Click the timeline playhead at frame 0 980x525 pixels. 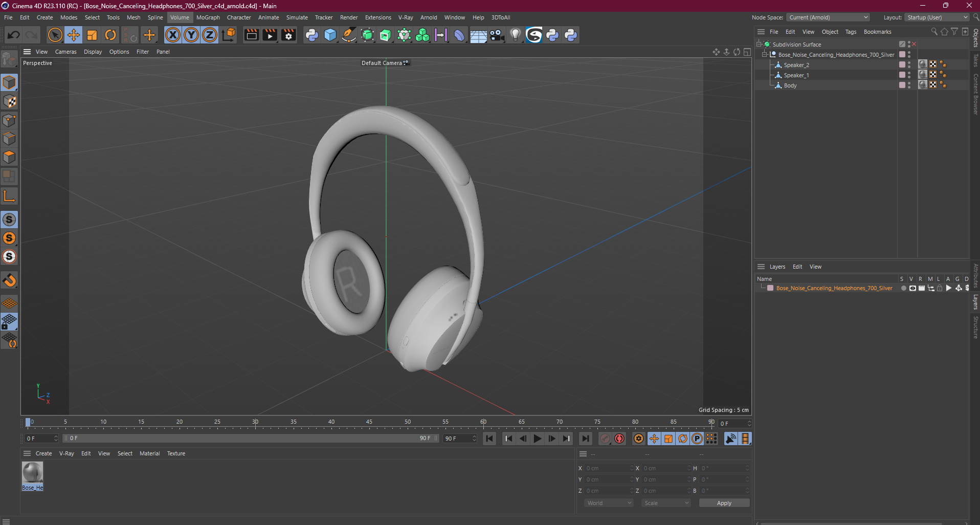(x=28, y=423)
